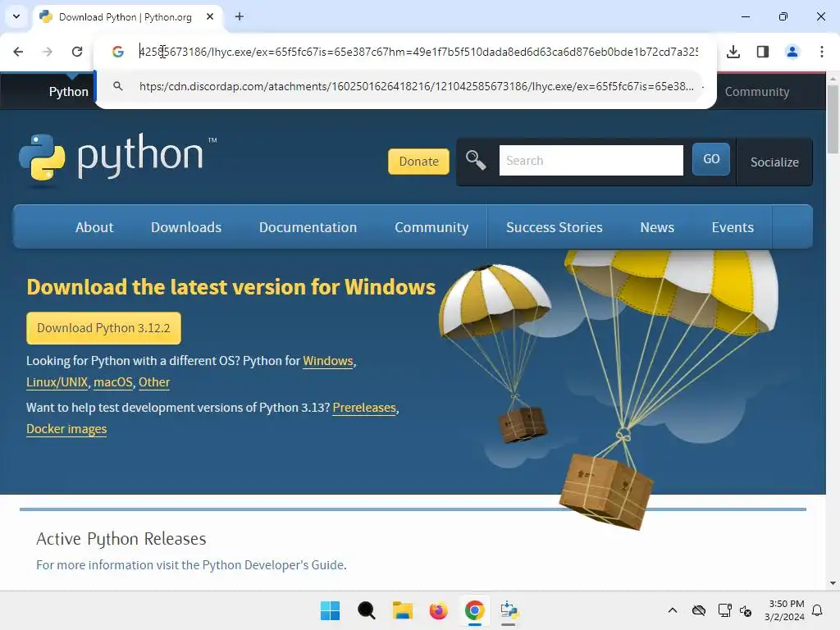Focus the python.org Search field
This screenshot has width=840, height=630.
pyautogui.click(x=591, y=160)
